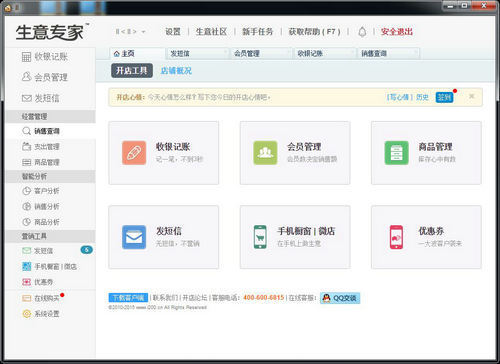
Task: Open 销售分析 in the sidebar
Action: point(41,206)
